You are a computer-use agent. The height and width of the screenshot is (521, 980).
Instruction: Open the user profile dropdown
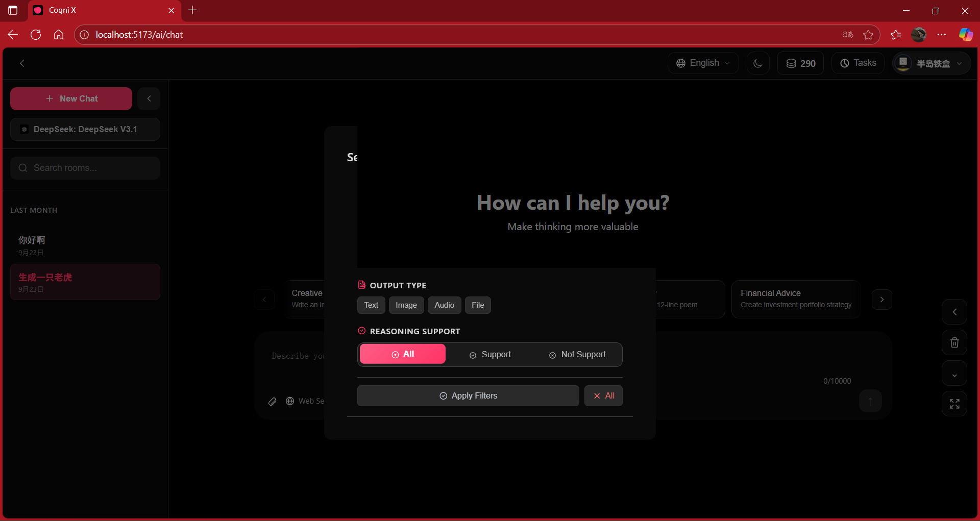point(931,63)
